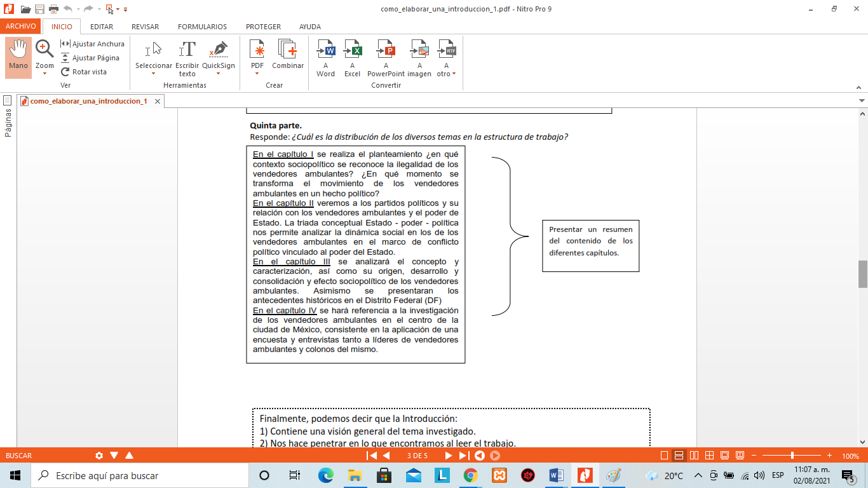
Task: Click Ajustar Anchura fit width
Action: [x=92, y=44]
